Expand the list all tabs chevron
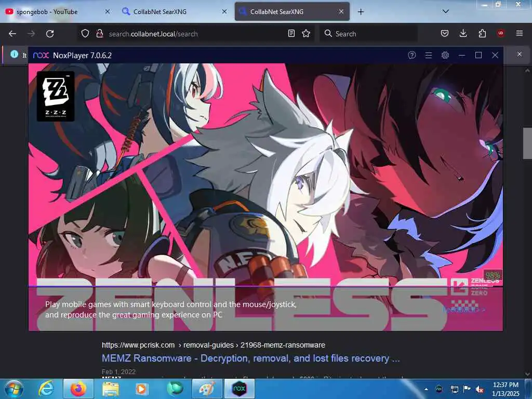The height and width of the screenshot is (399, 532). [x=446, y=11]
